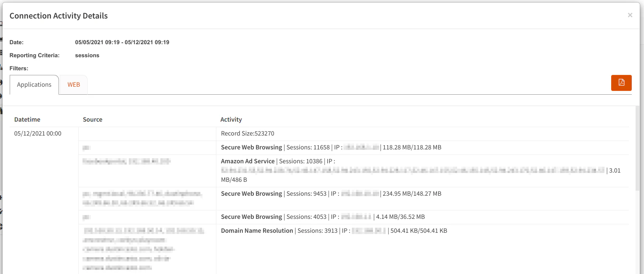Click the Activity column header
Viewport: 644px width, 274px height.
tap(231, 120)
